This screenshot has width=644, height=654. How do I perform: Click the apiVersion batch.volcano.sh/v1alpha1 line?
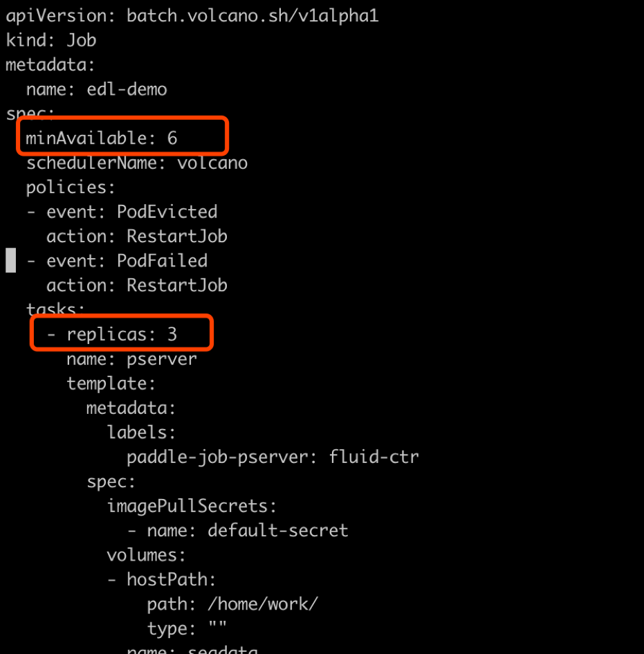(x=192, y=16)
